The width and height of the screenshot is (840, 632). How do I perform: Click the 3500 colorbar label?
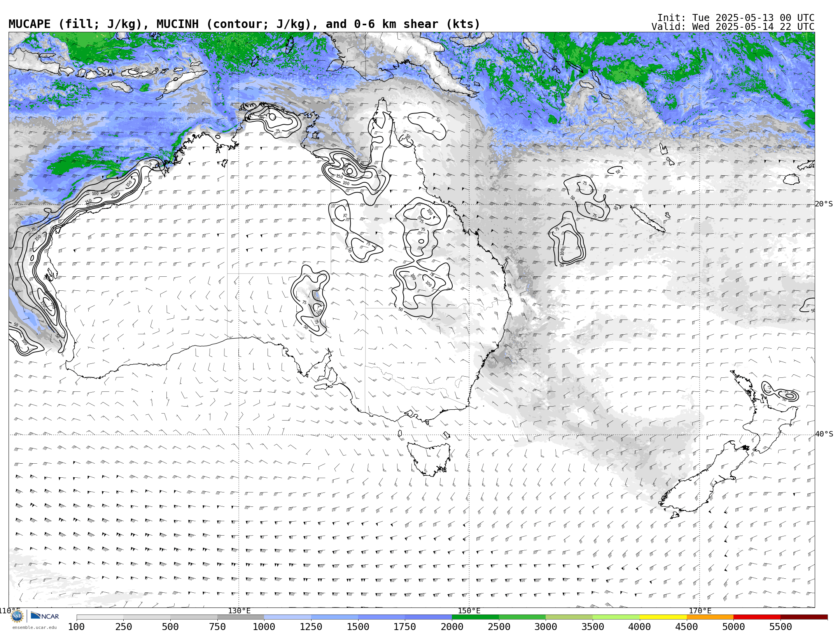click(593, 627)
